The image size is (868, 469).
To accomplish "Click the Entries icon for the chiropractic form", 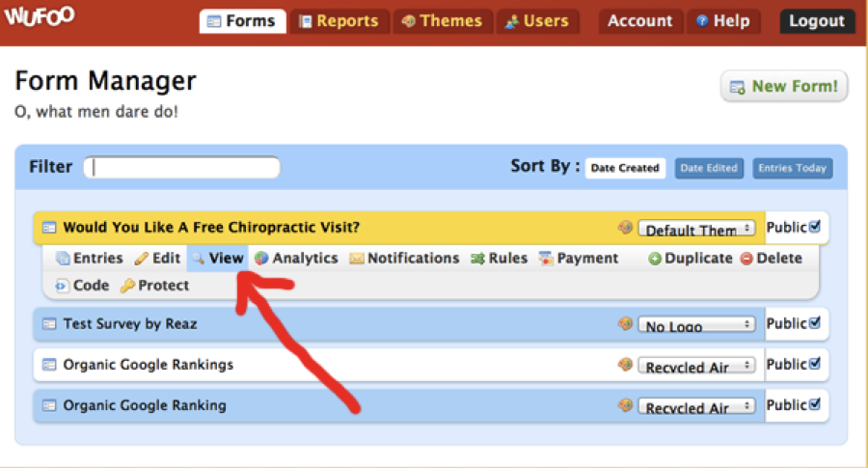I will coord(63,259).
